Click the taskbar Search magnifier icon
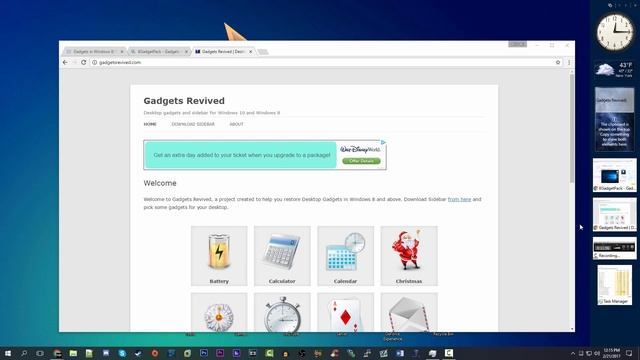 coord(24,353)
